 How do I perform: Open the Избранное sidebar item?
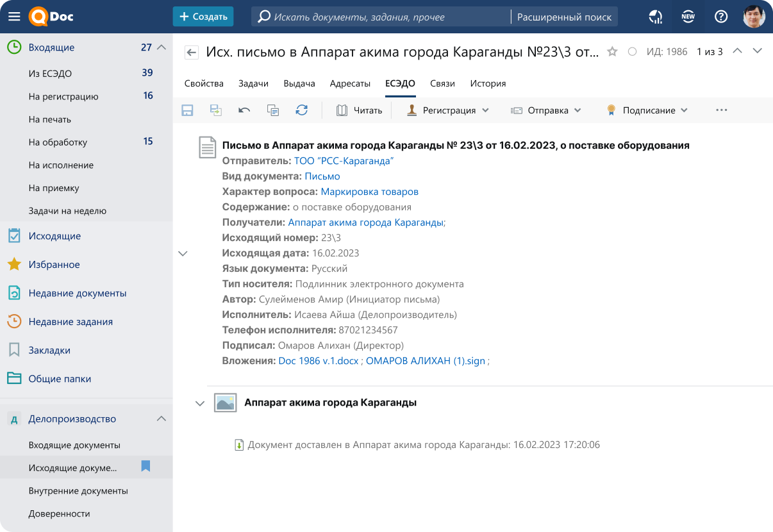pos(54,265)
